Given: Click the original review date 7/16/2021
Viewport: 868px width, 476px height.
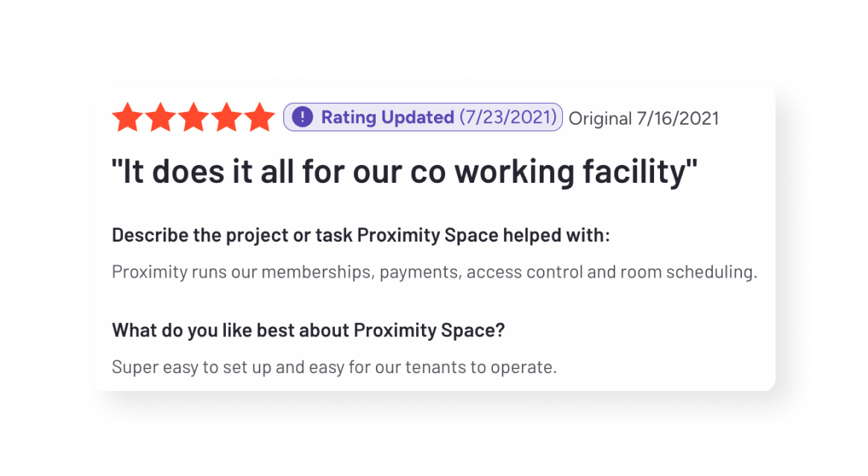Looking at the screenshot, I should 677,118.
